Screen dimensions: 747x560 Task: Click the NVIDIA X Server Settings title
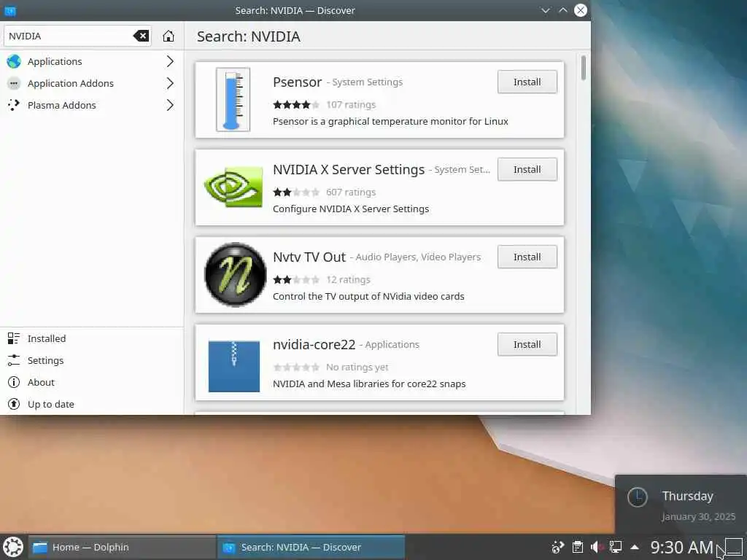[349, 169]
